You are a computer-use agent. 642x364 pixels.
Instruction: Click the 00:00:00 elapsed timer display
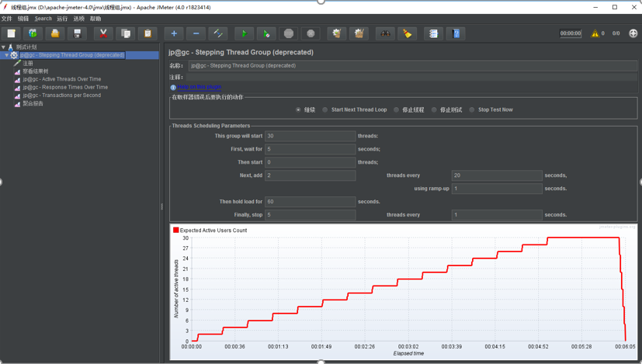[x=571, y=33]
